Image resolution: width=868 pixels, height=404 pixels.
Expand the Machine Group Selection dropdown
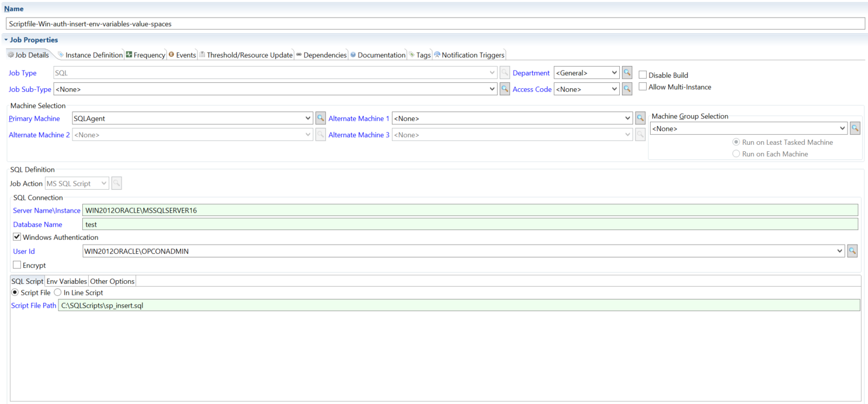click(842, 128)
